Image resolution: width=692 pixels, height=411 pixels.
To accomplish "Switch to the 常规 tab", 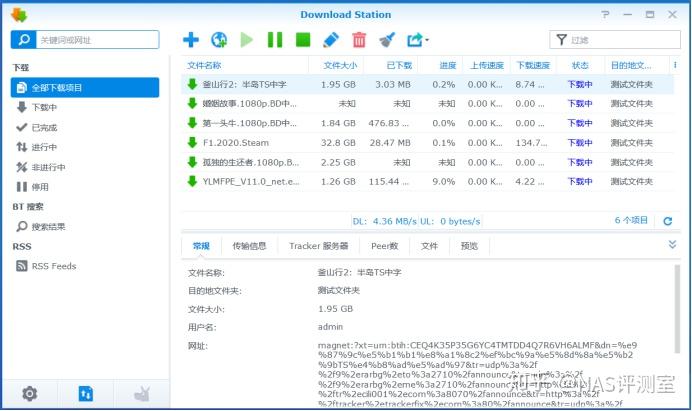I will (201, 246).
